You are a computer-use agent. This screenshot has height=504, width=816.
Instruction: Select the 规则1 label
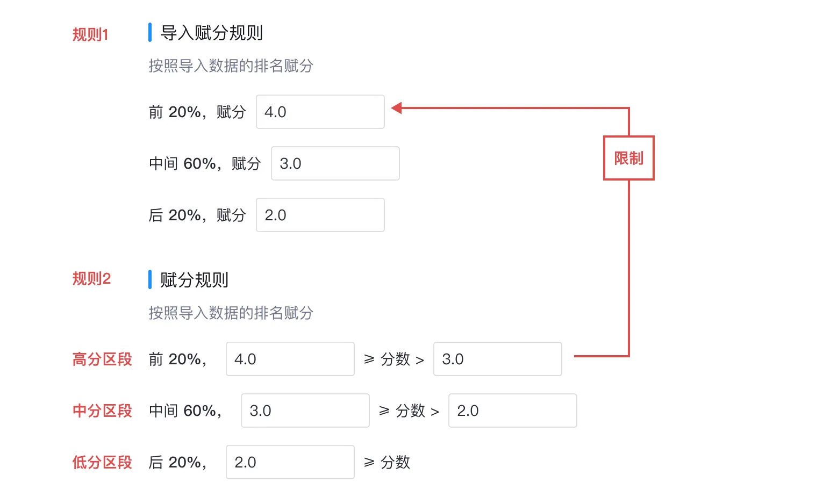click(90, 35)
